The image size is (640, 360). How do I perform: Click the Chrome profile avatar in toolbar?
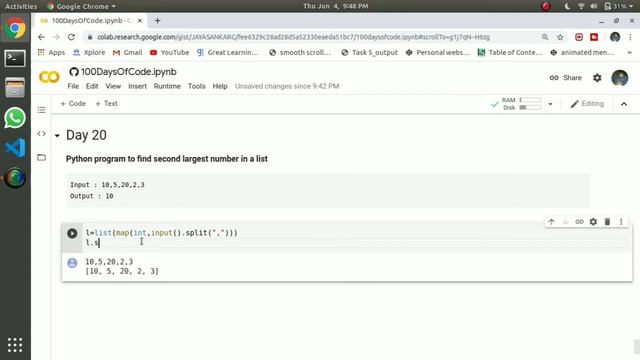tap(615, 37)
